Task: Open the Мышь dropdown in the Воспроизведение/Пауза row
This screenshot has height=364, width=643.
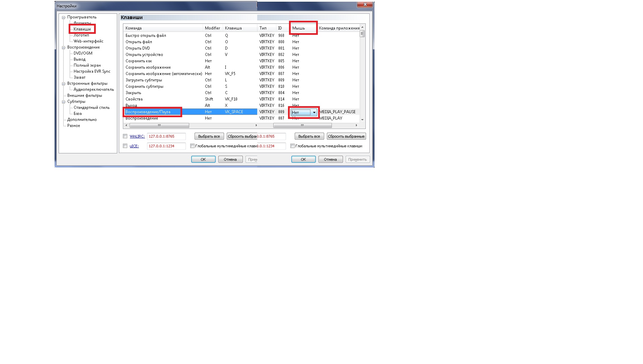Action: pos(314,113)
